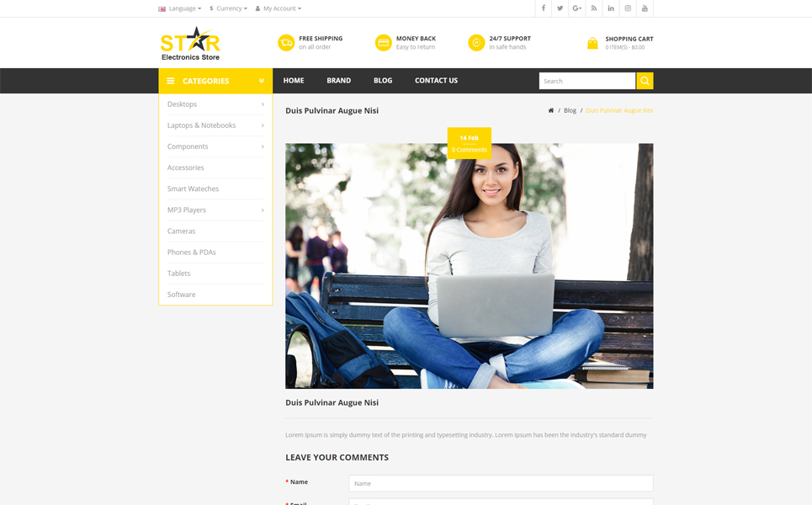
Task: Click the blog post featured image
Action: coord(470,266)
